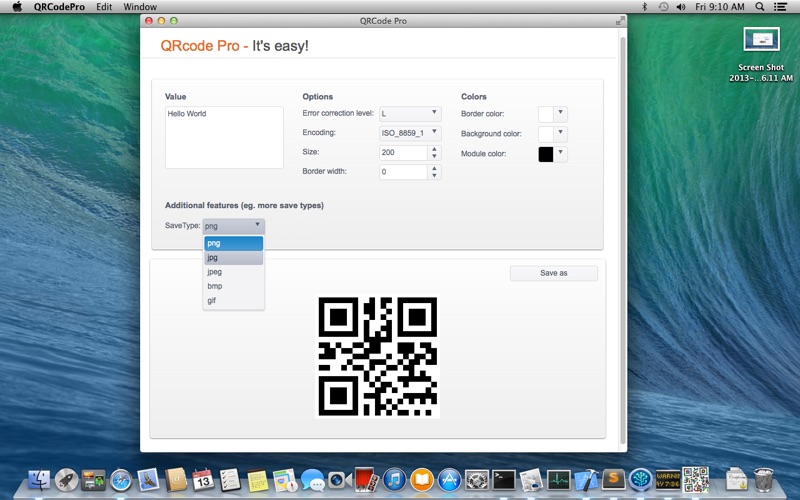Open the Window menu
Image resolution: width=800 pixels, height=500 pixels.
tap(140, 7)
